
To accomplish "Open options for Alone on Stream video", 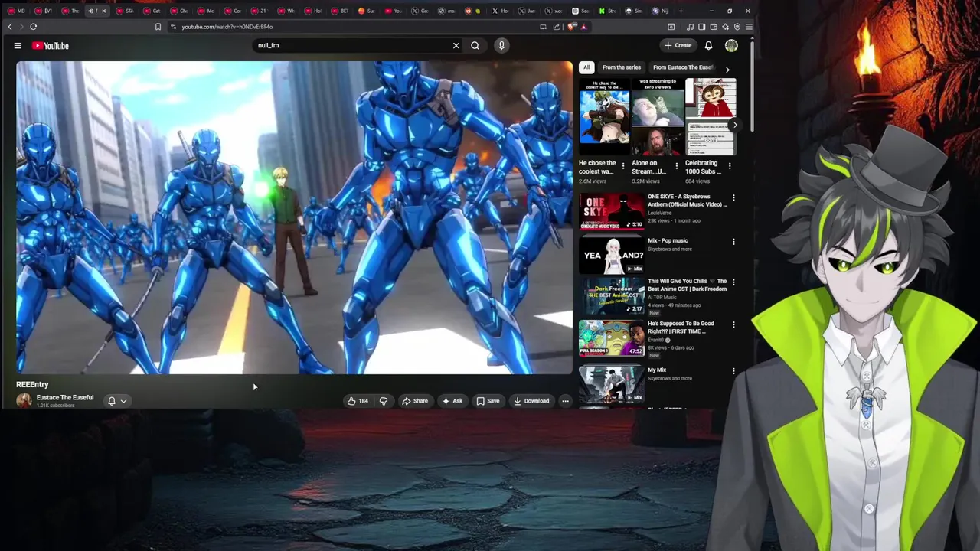I will [676, 165].
